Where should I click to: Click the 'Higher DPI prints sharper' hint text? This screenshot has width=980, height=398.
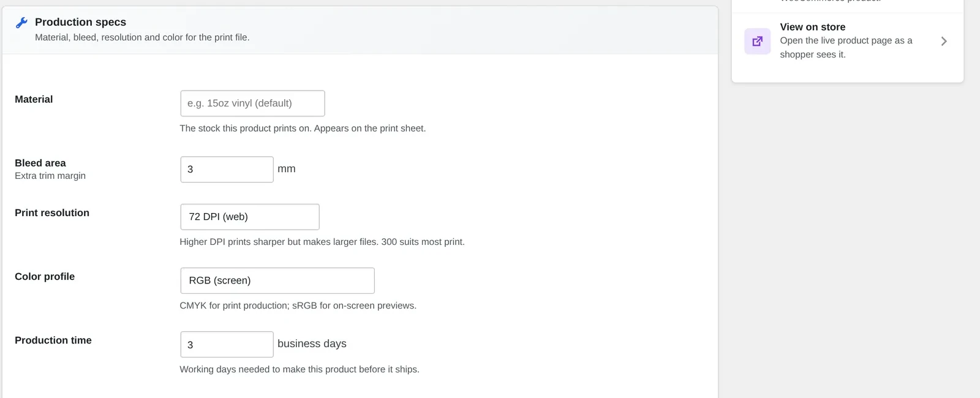tap(322, 242)
